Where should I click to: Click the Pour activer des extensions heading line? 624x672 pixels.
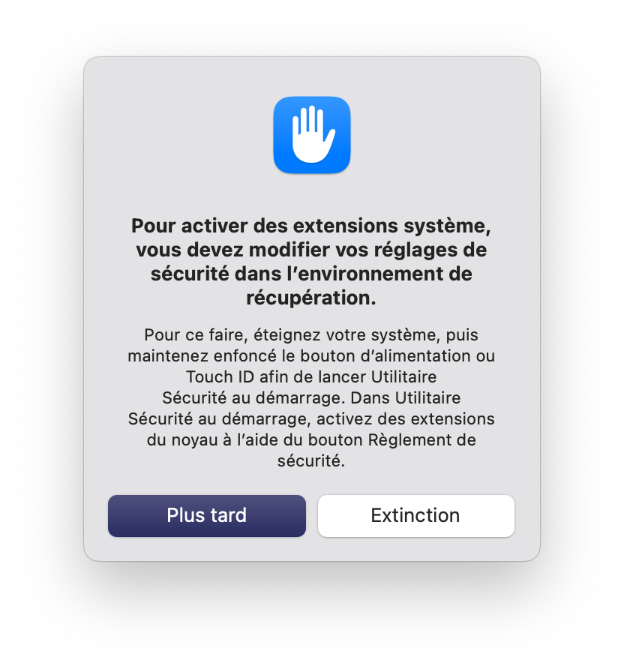point(311,226)
